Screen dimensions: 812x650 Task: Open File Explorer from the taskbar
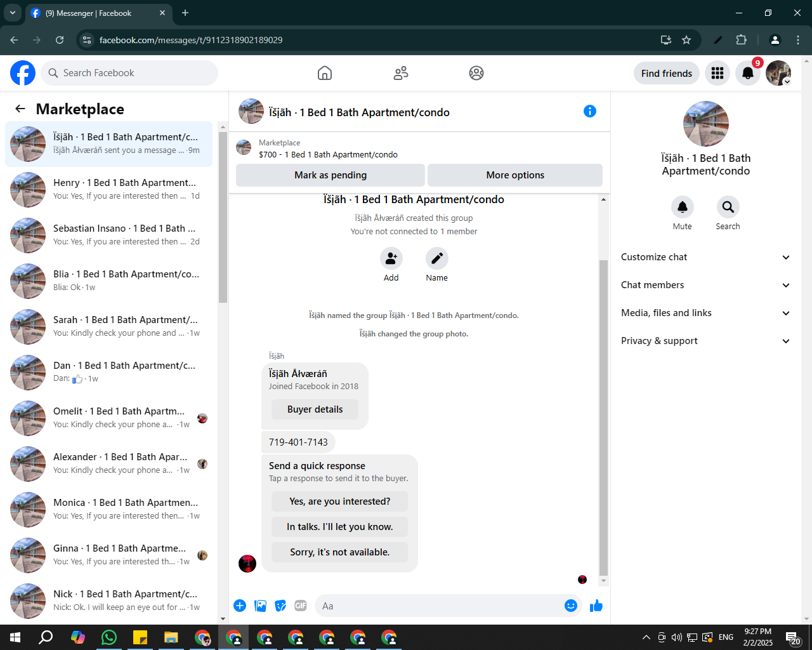[171, 637]
